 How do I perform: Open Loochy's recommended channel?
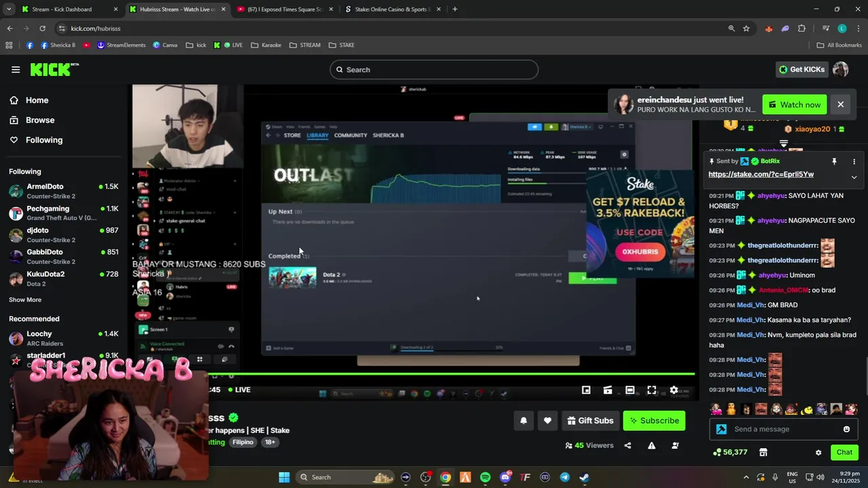pyautogui.click(x=64, y=338)
